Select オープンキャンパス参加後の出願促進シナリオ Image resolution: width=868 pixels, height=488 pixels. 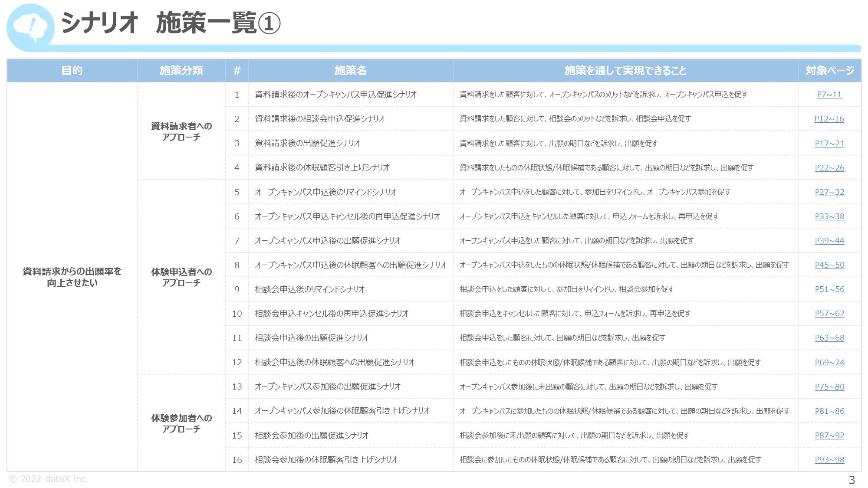pos(328,386)
